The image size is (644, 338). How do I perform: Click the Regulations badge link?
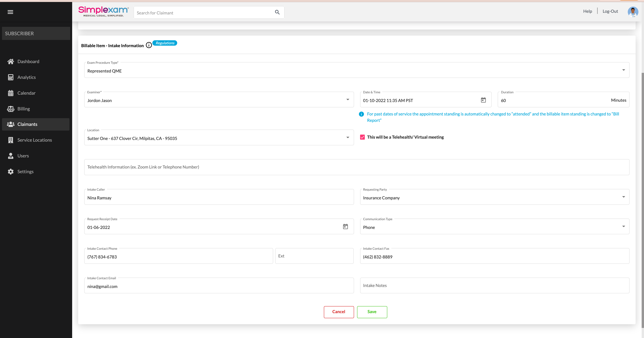point(165,43)
